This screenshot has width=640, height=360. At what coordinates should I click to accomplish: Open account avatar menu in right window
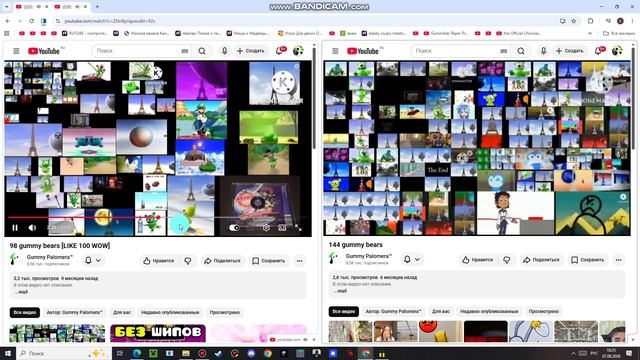pyautogui.click(x=617, y=51)
